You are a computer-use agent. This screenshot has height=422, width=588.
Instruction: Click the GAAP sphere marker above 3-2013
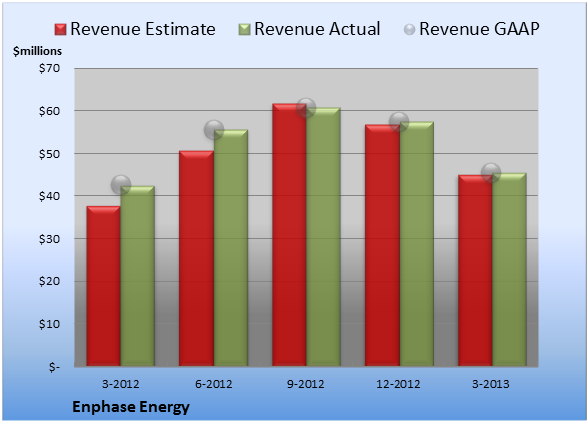click(491, 173)
